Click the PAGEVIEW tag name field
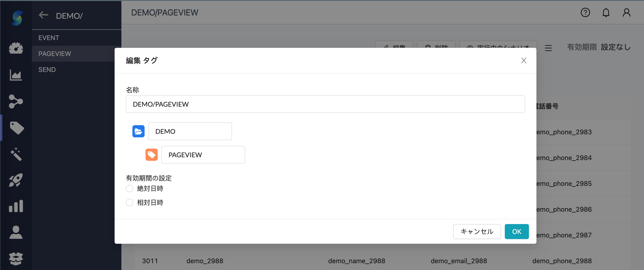644x270 pixels. pos(203,155)
